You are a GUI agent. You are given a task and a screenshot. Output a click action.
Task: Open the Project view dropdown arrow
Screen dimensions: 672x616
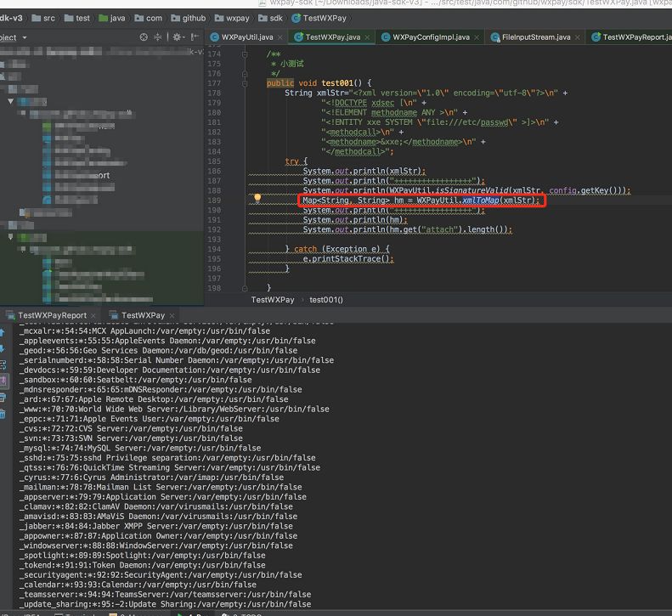tap(25, 37)
